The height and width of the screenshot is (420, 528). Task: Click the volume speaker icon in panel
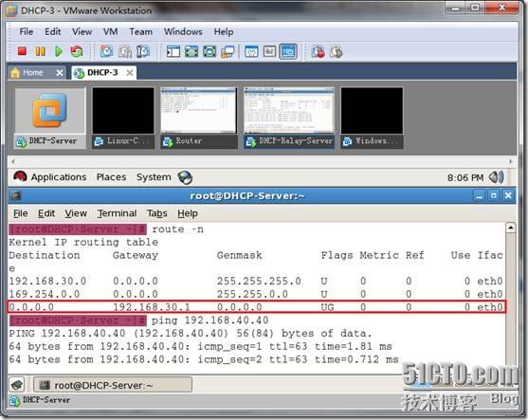click(497, 177)
